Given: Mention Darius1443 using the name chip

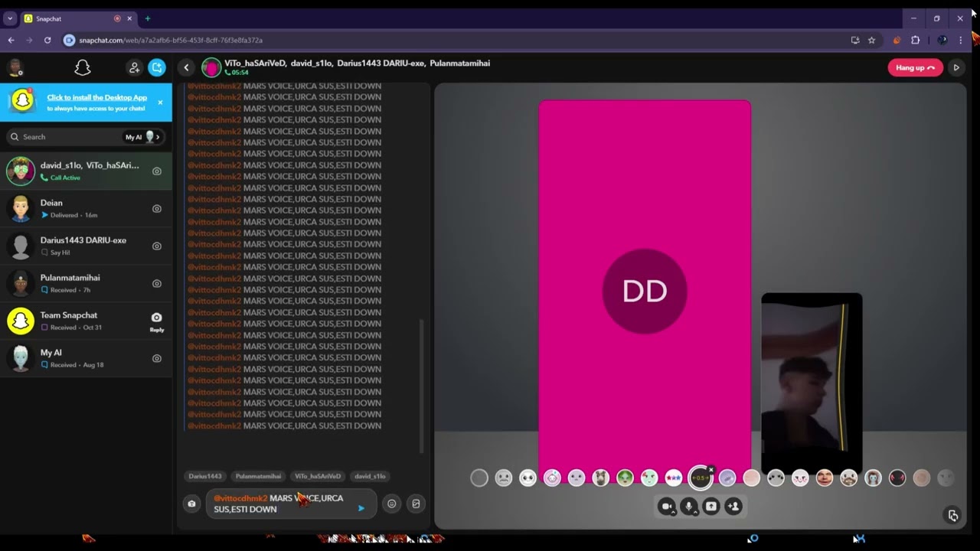Looking at the screenshot, I should point(205,476).
